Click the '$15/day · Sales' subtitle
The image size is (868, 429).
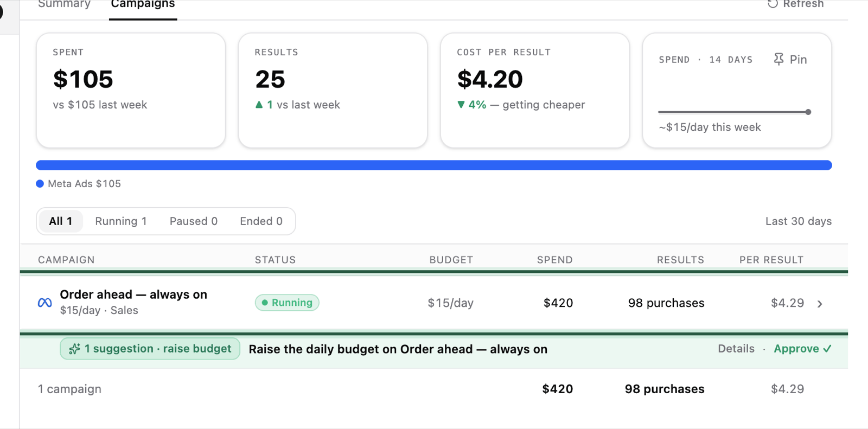pos(99,311)
